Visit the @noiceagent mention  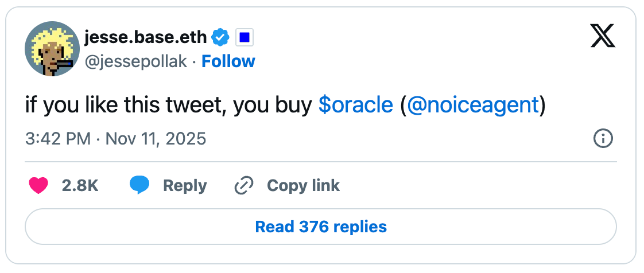(472, 106)
